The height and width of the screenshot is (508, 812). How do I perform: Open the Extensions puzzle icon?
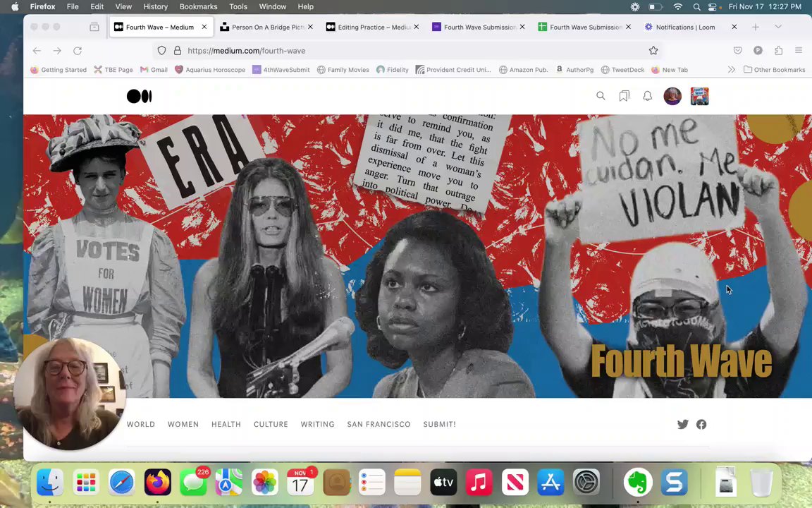[x=778, y=50]
